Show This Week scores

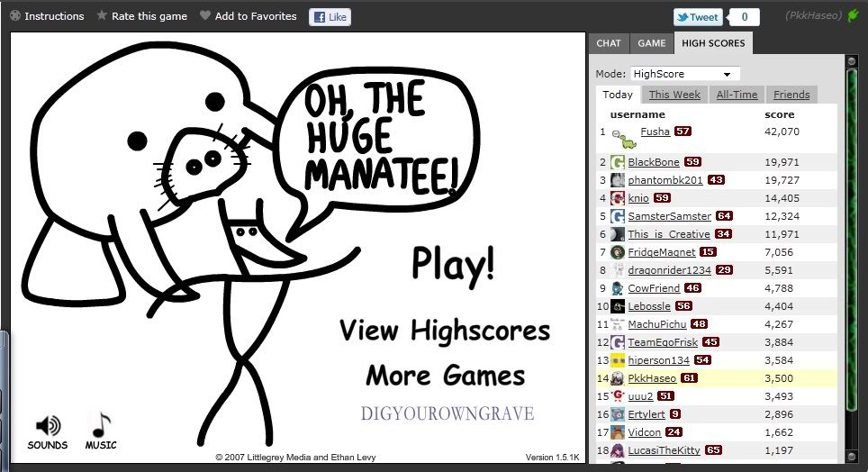click(674, 95)
